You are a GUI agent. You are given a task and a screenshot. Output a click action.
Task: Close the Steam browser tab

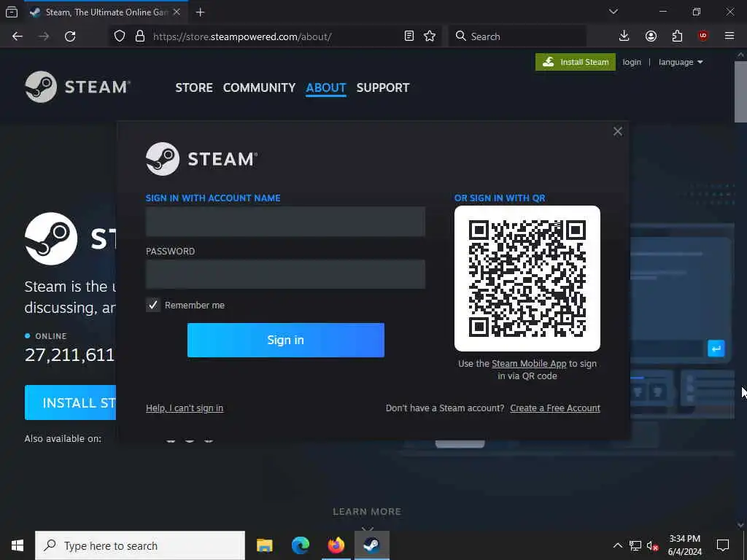[177, 12]
